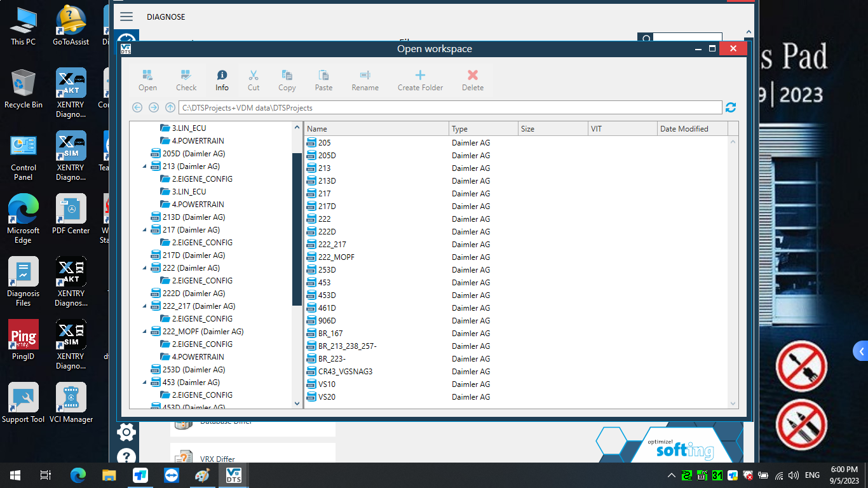Open the hamburger menu at top left
868x488 pixels.
click(x=126, y=17)
